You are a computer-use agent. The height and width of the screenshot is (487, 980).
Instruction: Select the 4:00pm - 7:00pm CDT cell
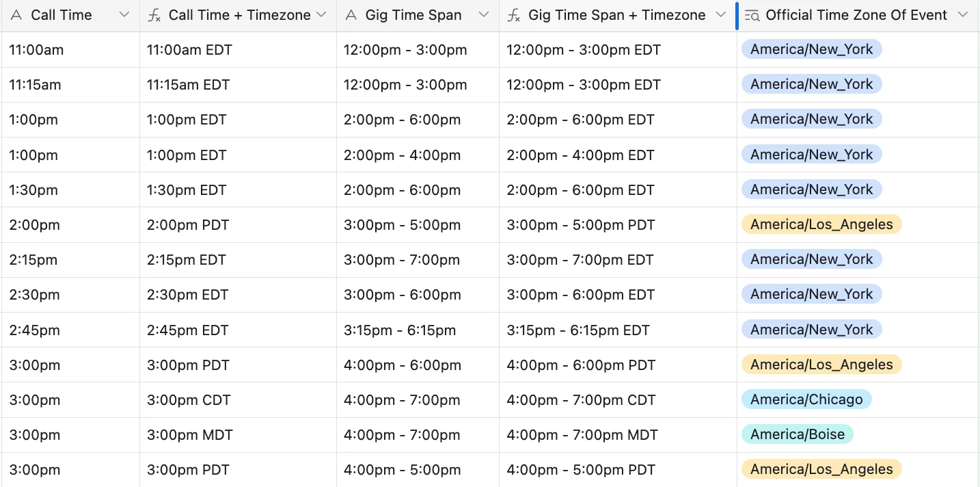[x=618, y=400]
